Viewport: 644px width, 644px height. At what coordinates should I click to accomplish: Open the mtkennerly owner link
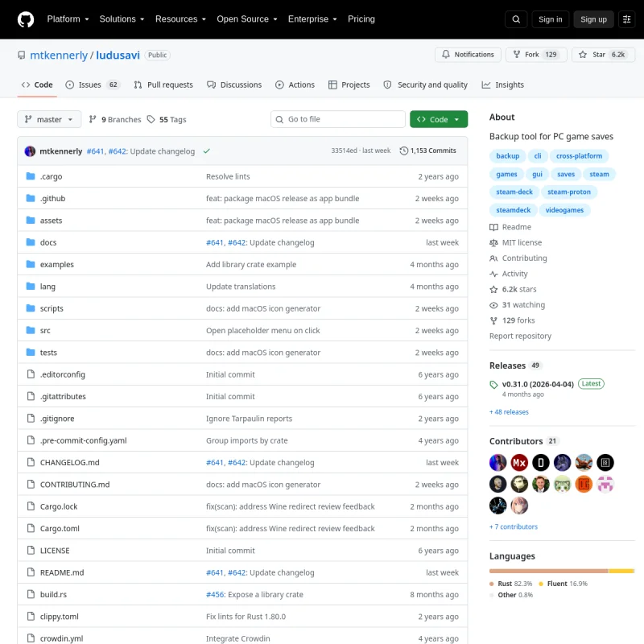point(59,55)
